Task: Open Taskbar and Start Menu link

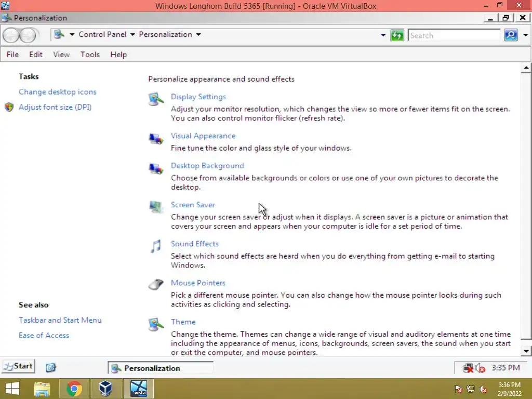Action: 60,320
